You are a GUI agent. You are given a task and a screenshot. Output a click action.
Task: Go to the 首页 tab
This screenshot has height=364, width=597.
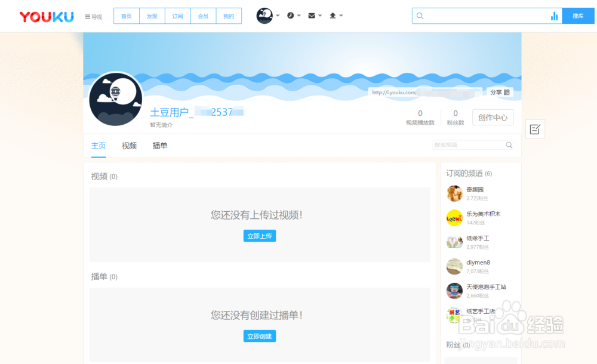coord(127,16)
